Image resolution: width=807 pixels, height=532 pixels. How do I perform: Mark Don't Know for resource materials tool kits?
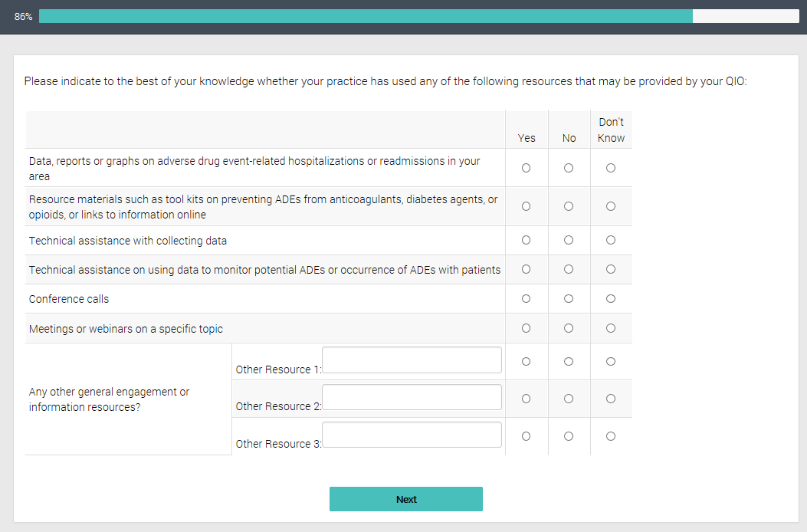[611, 206]
